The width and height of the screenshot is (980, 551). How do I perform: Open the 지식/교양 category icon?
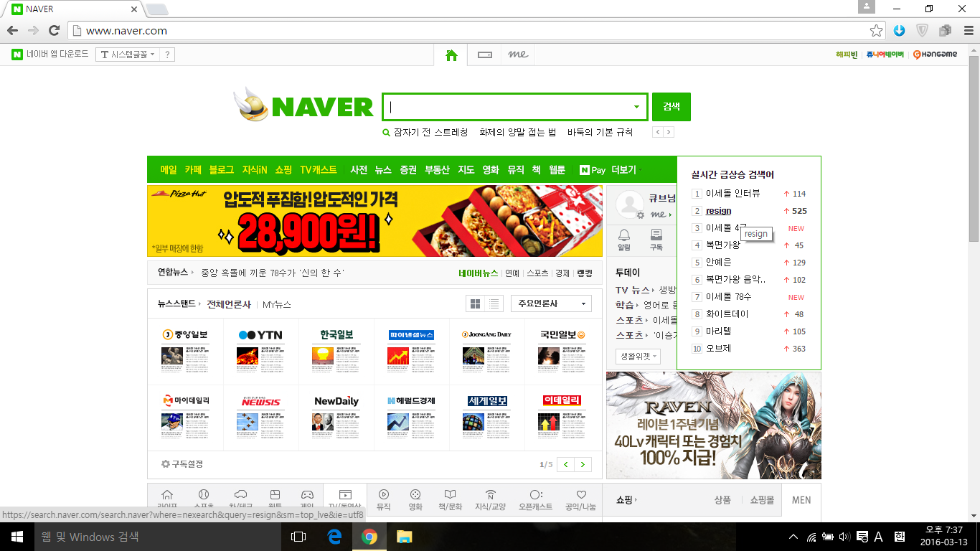point(491,499)
